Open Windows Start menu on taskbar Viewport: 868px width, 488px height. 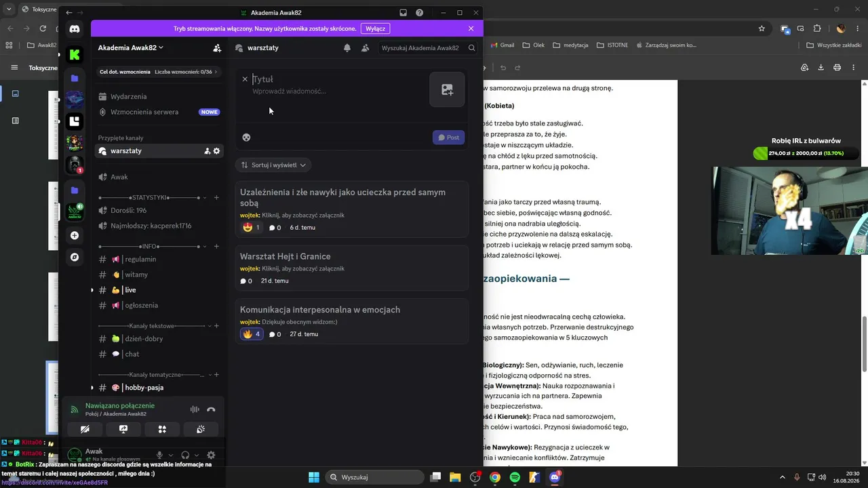click(x=314, y=477)
